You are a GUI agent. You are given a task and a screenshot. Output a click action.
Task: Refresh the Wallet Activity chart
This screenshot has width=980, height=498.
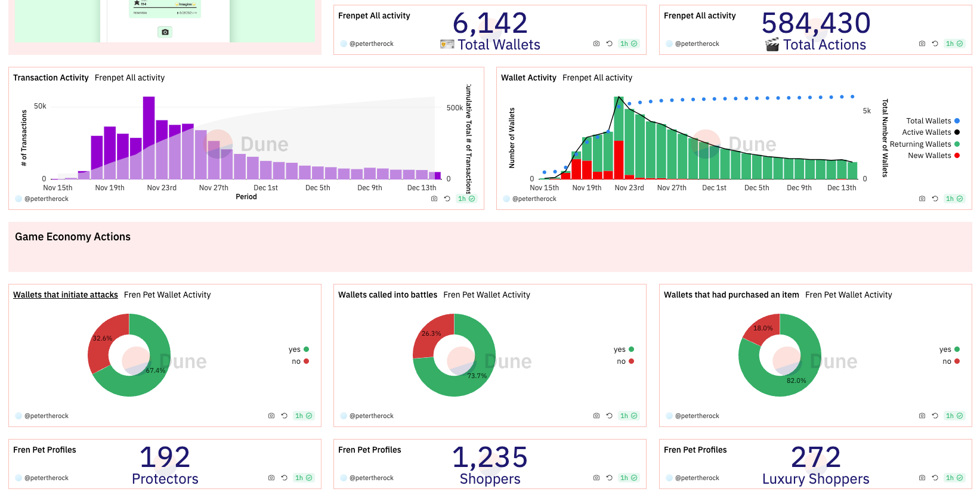pos(935,199)
